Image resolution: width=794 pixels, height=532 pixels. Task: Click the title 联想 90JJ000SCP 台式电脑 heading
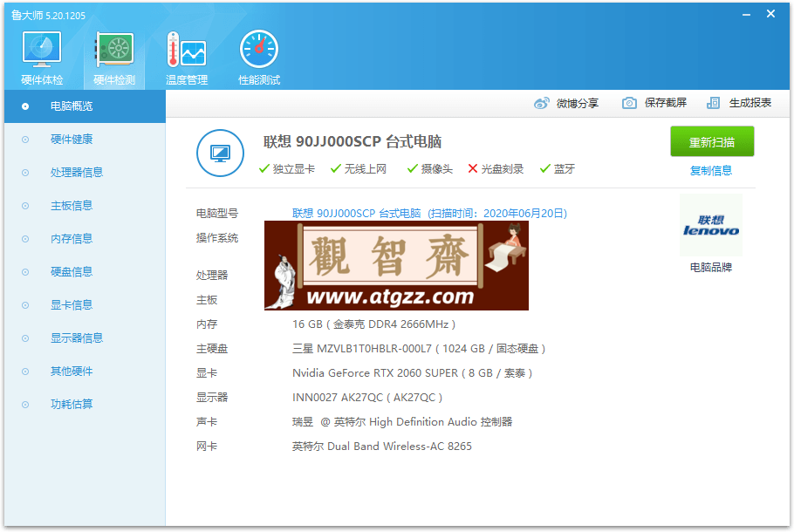(353, 142)
